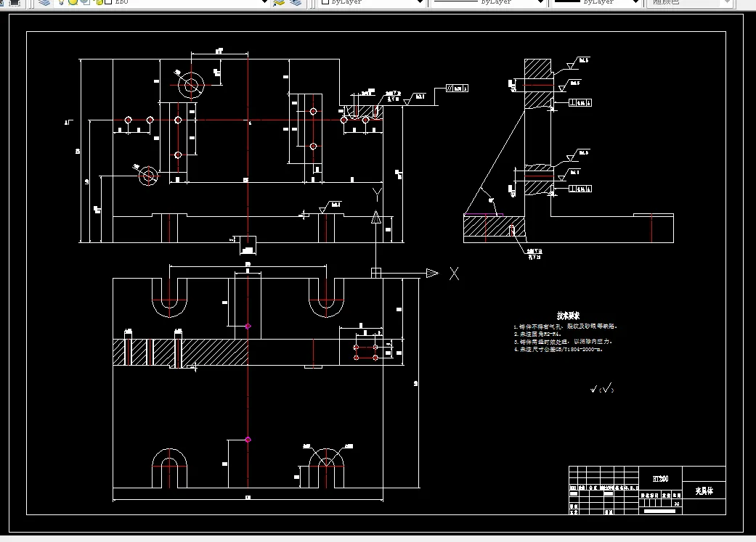Click the Y axis label of UCS icon
This screenshot has width=756, height=542.
tap(377, 194)
